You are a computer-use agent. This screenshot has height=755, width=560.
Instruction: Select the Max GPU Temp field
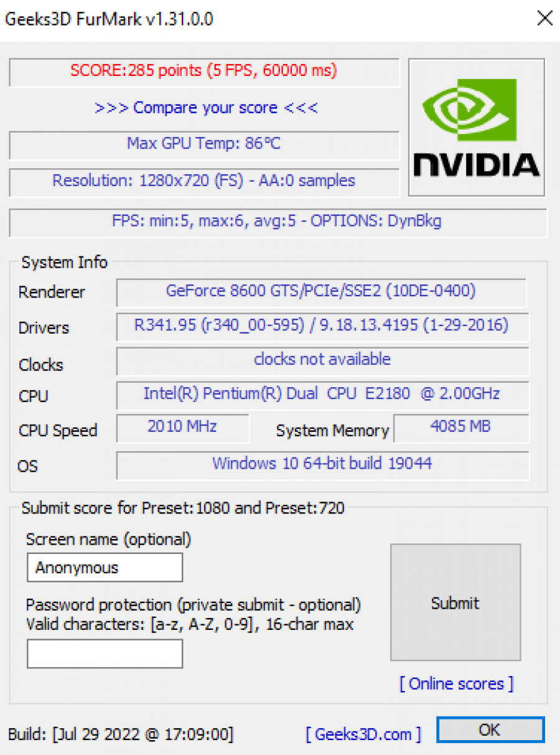pyautogui.click(x=203, y=144)
